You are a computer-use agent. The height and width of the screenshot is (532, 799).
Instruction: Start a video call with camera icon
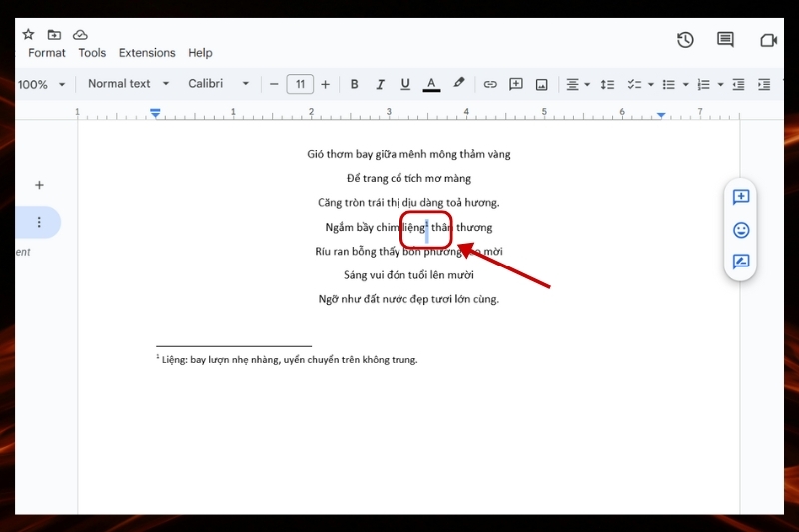768,40
